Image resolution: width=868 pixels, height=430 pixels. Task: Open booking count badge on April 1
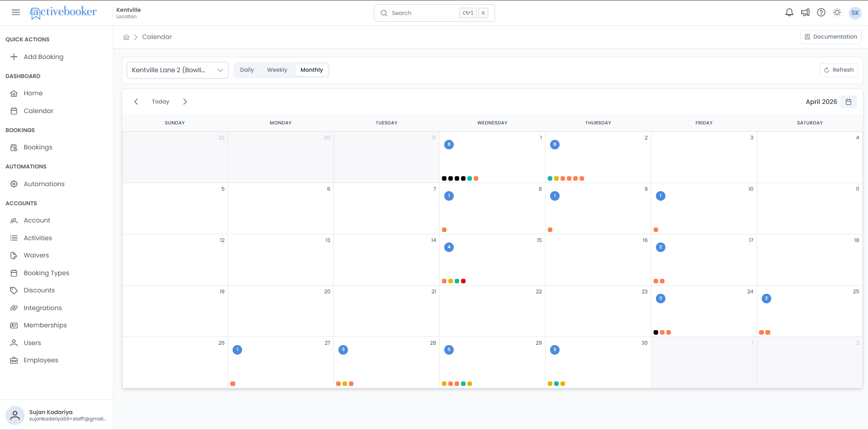coord(449,144)
